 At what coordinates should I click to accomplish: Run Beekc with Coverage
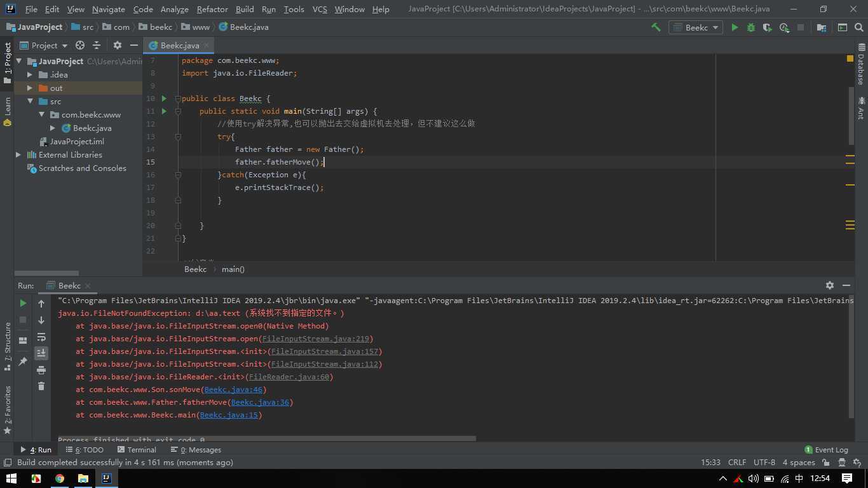click(768, 27)
